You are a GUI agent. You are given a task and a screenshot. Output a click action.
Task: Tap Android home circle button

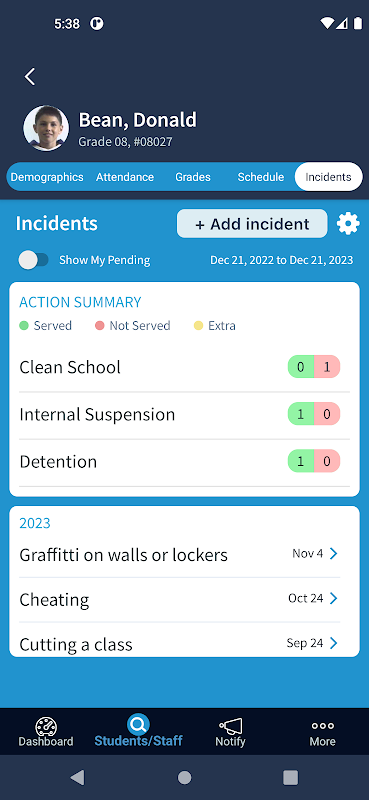coord(184,778)
